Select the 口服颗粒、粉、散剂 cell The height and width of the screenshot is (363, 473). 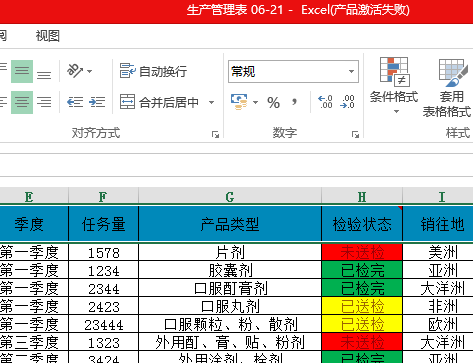230,324
